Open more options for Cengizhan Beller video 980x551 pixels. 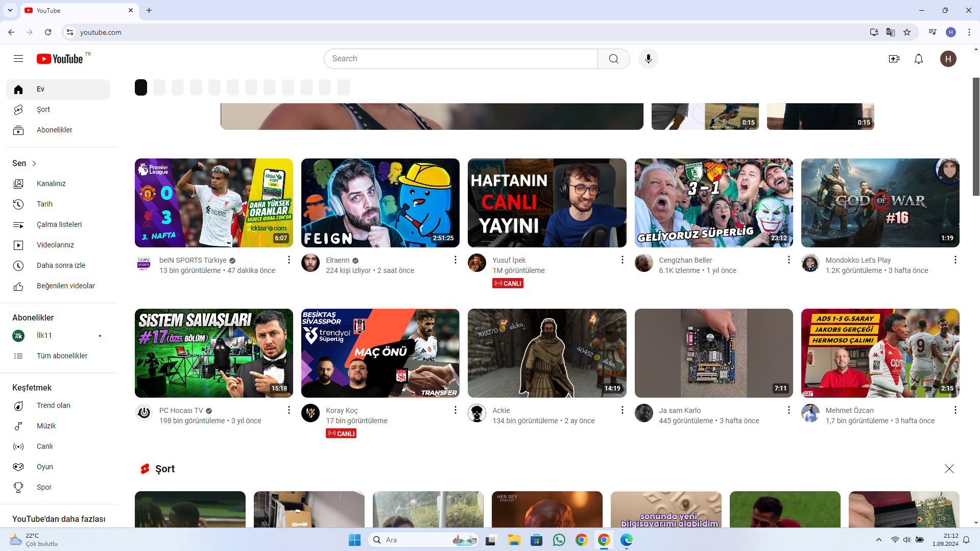click(789, 260)
